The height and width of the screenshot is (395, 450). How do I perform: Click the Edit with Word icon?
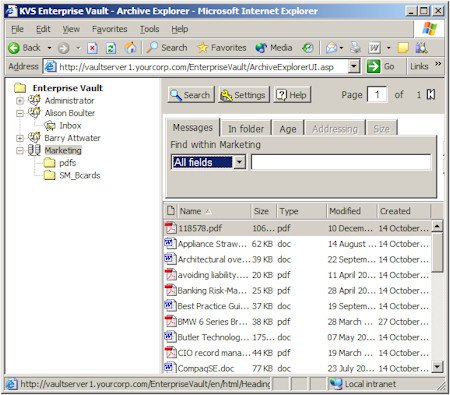[x=374, y=48]
